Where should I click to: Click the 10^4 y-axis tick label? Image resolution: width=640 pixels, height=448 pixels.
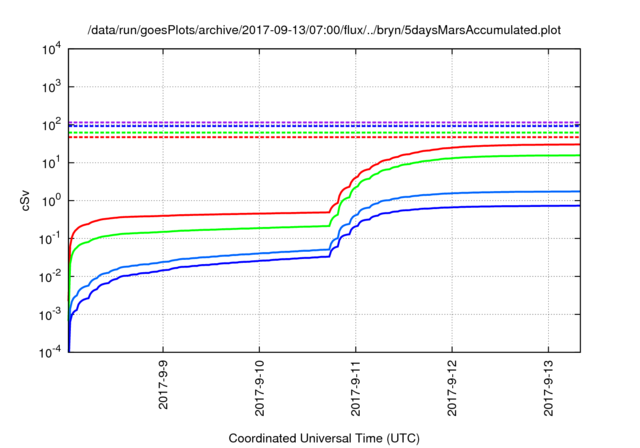tap(51, 49)
